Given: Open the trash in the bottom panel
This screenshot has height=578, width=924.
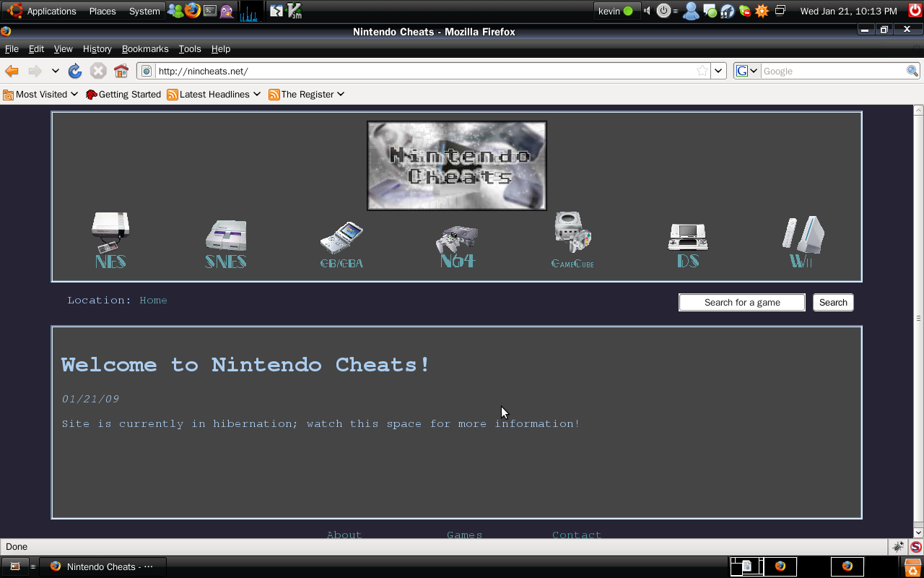Looking at the screenshot, I should [x=912, y=566].
